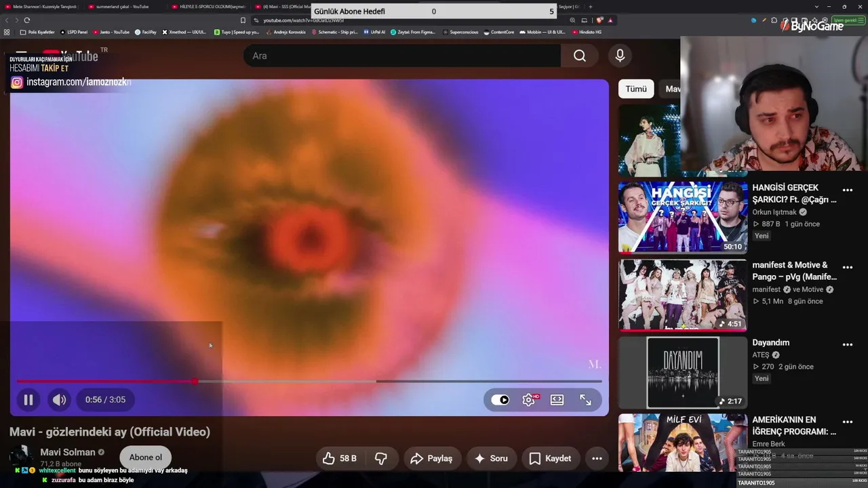Toggle the autoplay switch

click(x=500, y=400)
